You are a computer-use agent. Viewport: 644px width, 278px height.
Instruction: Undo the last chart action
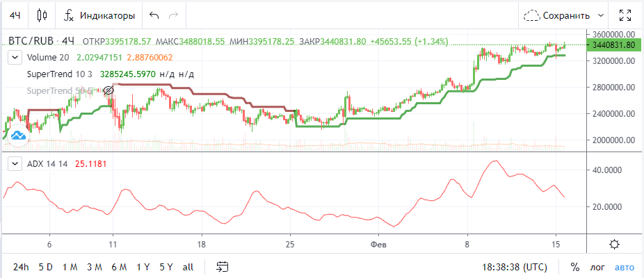154,15
